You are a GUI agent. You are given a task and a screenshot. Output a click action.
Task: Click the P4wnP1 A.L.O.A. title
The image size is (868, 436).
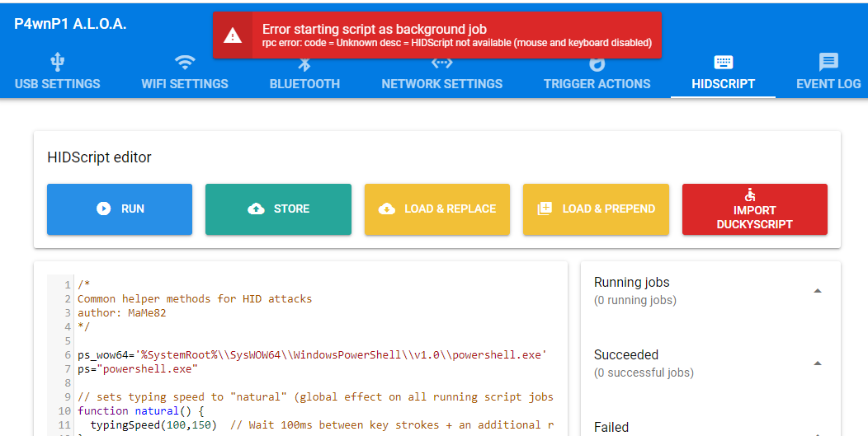tap(70, 25)
